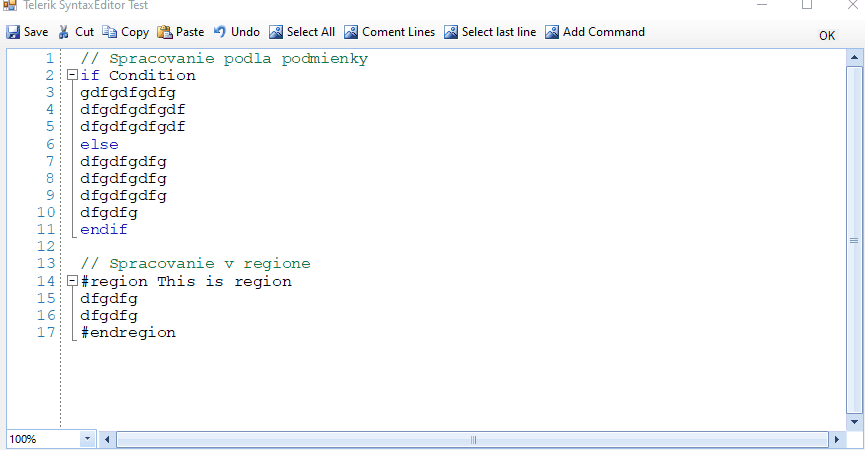Click the Paste label in toolbar
The image size is (865, 450).
click(x=190, y=32)
